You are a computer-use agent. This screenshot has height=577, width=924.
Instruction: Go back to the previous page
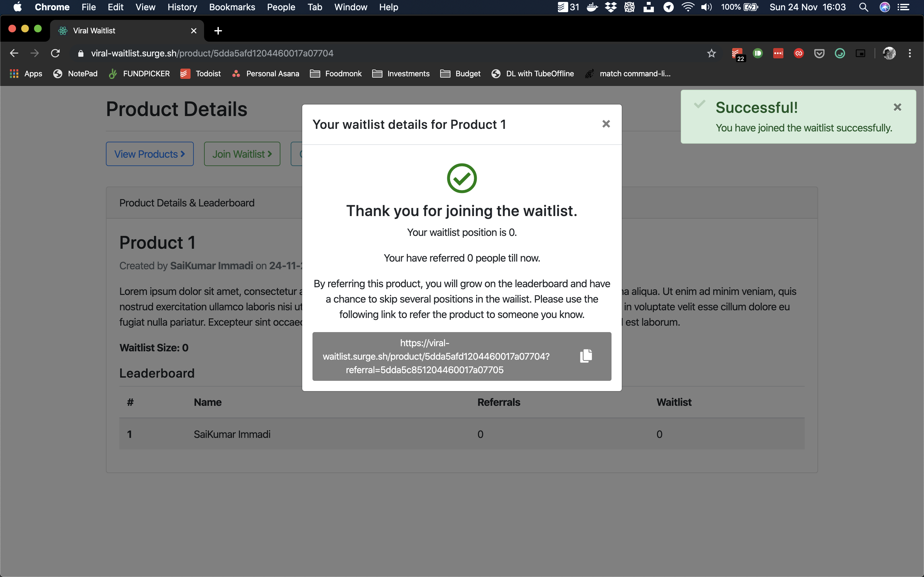coord(14,54)
